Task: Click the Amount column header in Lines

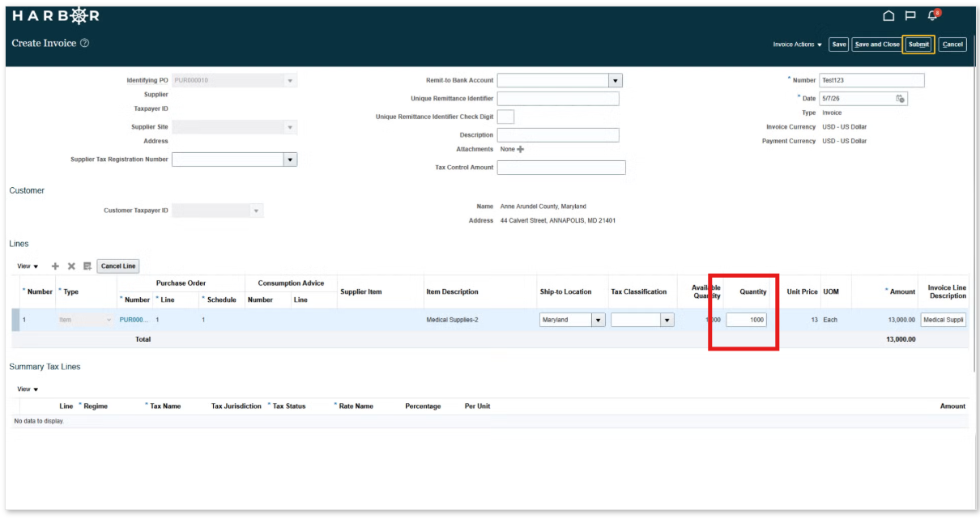Action: pyautogui.click(x=902, y=291)
